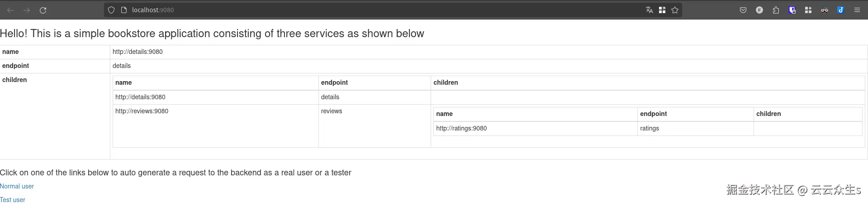This screenshot has width=868, height=203.
Task: Open the Extensions puzzle piece icon
Action: pos(776,10)
